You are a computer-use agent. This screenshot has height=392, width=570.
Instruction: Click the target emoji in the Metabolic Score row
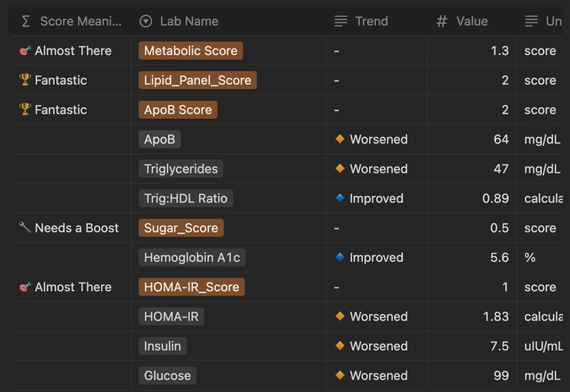25,51
